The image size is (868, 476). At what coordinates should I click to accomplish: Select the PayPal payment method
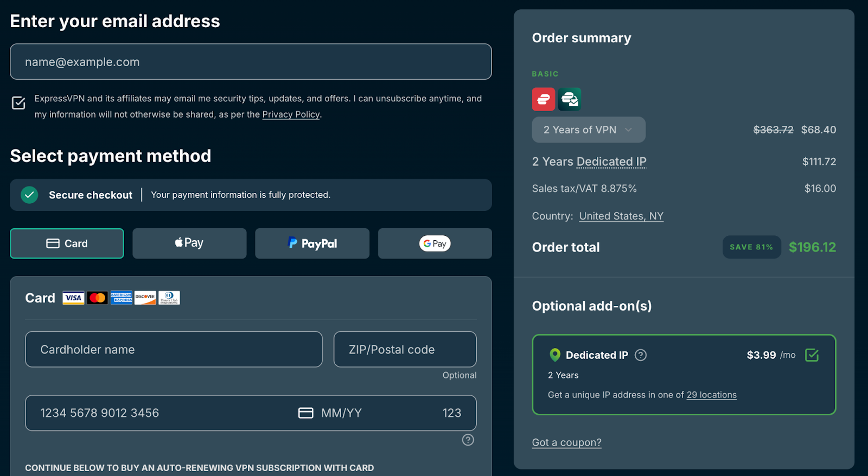point(312,243)
